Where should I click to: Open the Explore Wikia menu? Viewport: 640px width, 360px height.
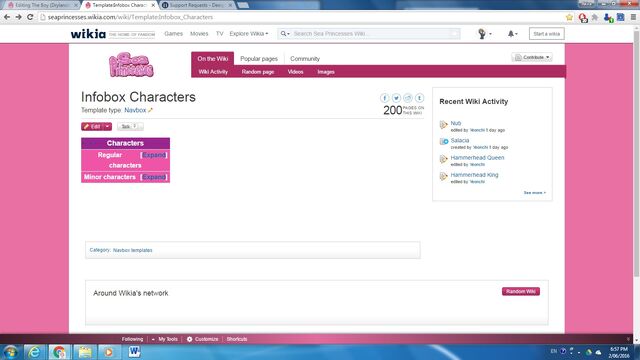coord(249,34)
